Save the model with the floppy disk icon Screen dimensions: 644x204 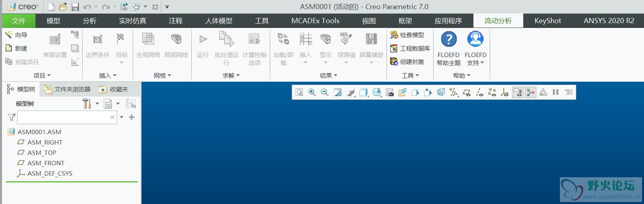75,7
